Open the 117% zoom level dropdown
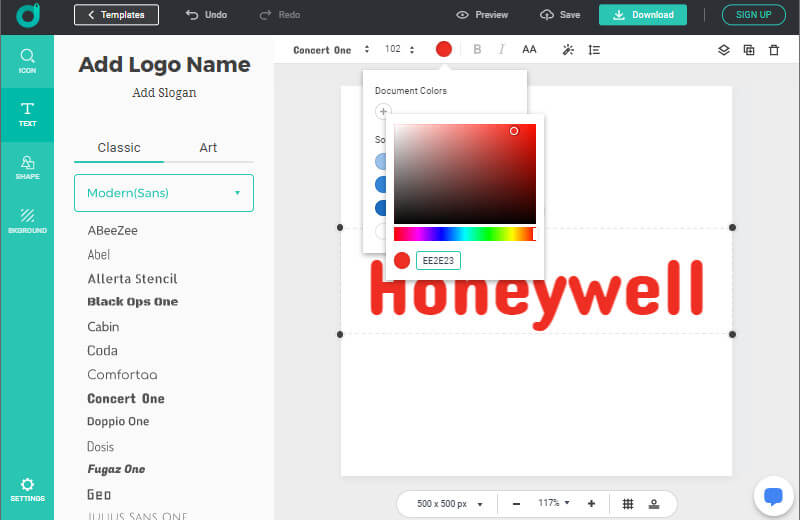Viewport: 800px width, 520px height. [554, 503]
